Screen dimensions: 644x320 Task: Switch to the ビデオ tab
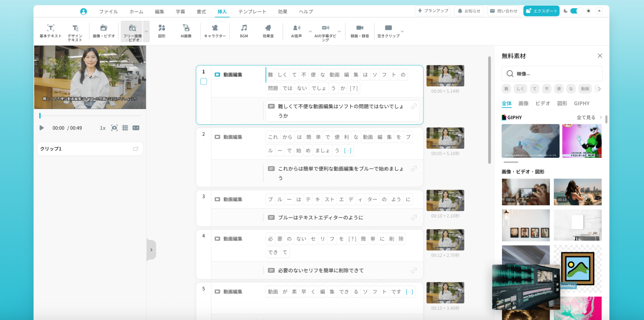coord(543,103)
